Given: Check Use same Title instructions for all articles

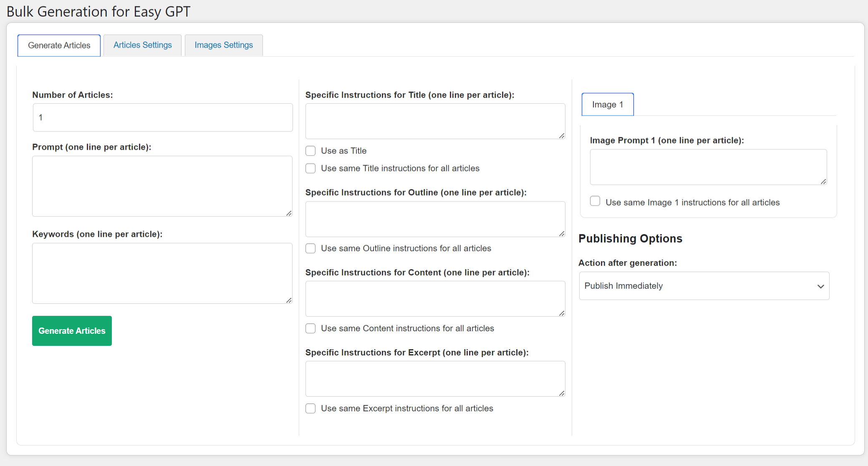Looking at the screenshot, I should pos(310,168).
